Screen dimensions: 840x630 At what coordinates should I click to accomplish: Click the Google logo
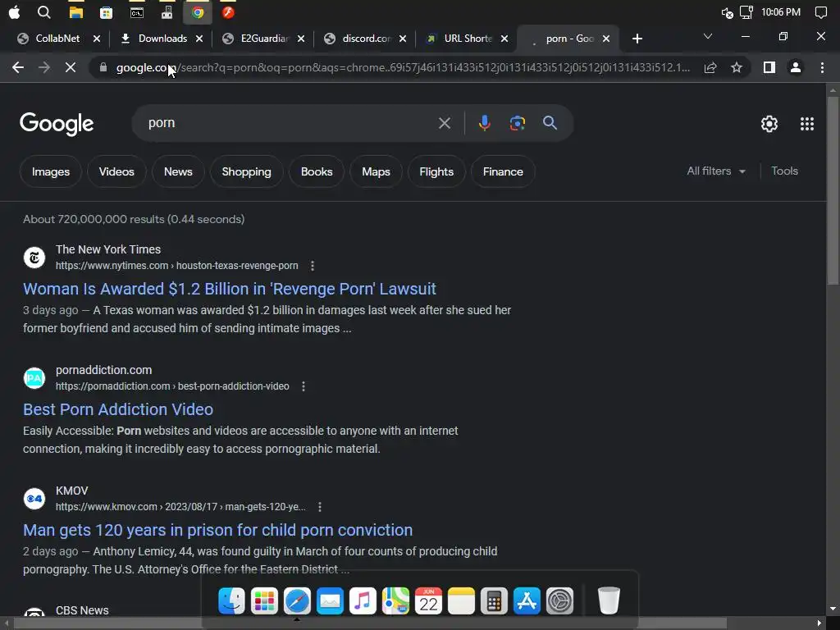57,124
